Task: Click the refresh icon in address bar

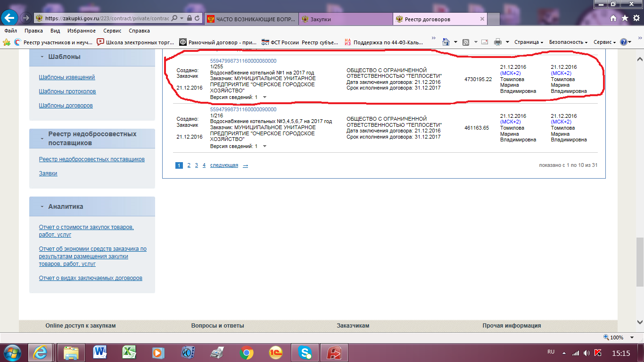Action: coord(197,18)
